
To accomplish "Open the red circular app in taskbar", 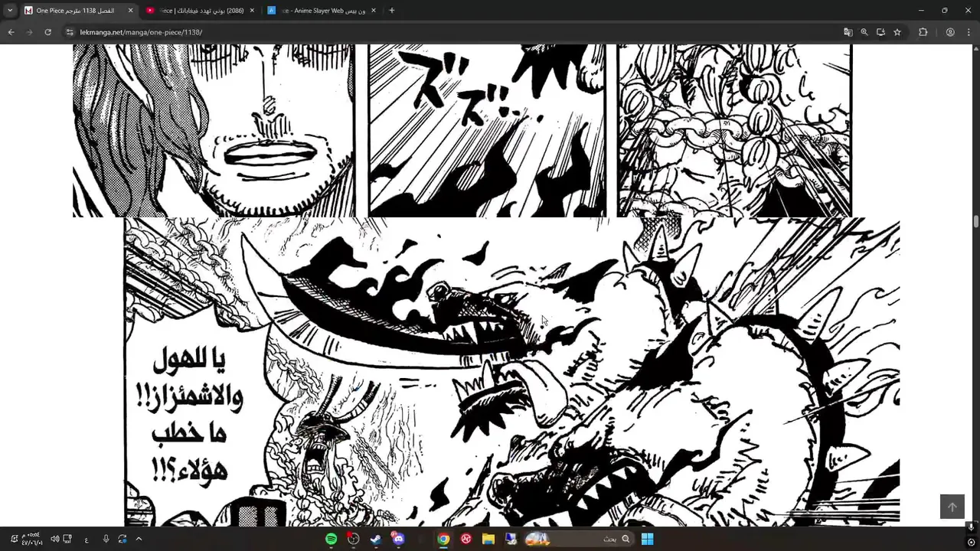I will click(x=465, y=539).
